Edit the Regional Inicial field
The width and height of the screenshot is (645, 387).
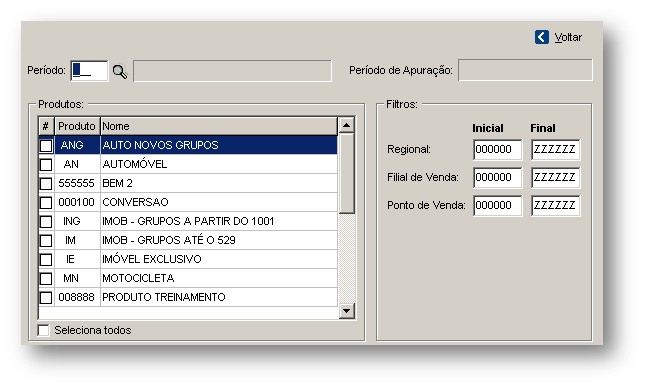(x=497, y=149)
